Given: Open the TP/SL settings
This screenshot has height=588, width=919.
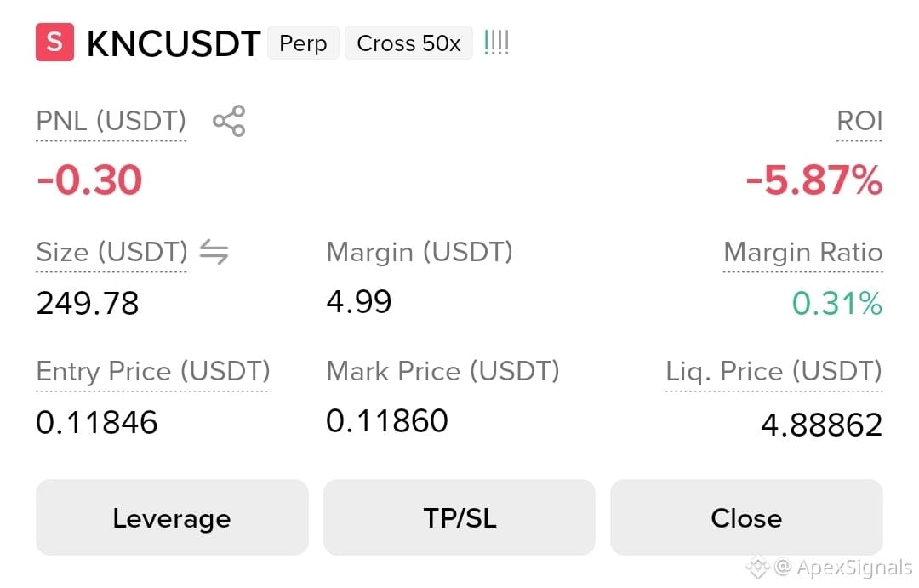Looking at the screenshot, I should (459, 517).
